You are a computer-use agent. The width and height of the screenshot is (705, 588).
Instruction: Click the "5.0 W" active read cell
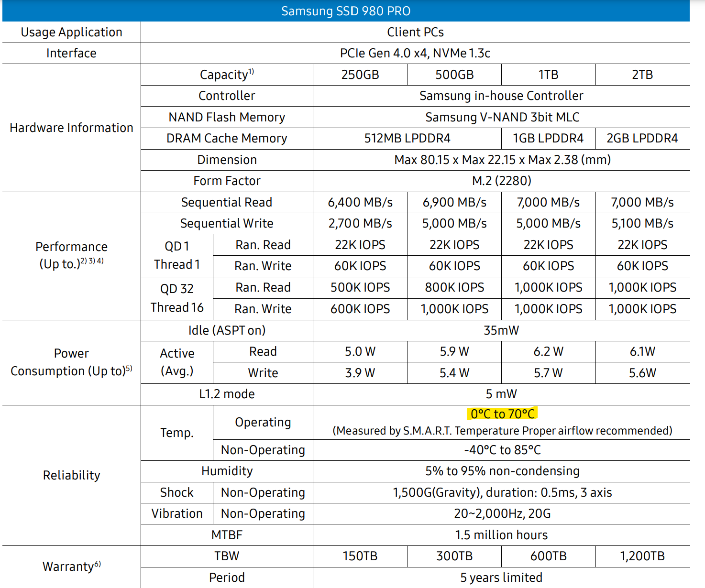(360, 351)
